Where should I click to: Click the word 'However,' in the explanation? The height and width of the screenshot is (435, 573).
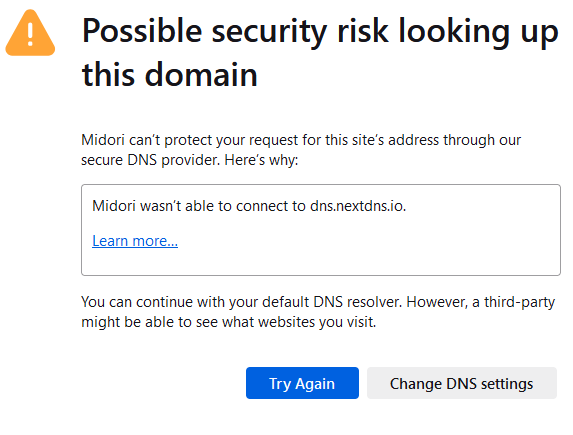pyautogui.click(x=437, y=302)
